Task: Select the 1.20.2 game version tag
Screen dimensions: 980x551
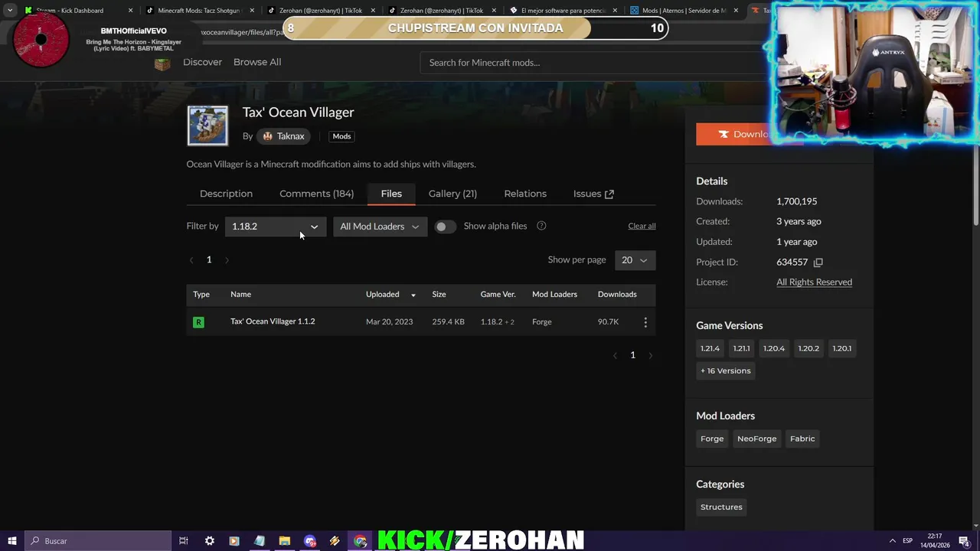Action: click(x=808, y=348)
